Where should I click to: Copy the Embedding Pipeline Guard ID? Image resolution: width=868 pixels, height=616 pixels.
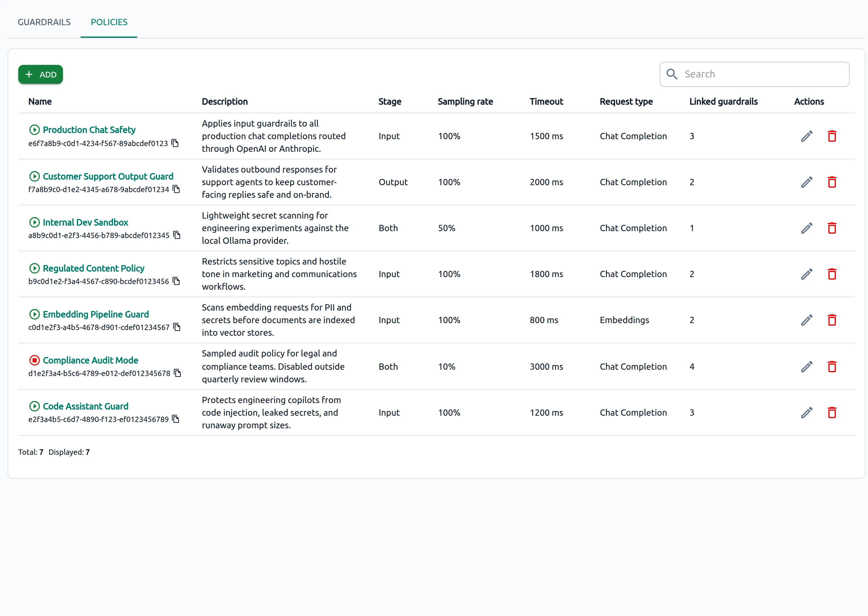(x=177, y=327)
